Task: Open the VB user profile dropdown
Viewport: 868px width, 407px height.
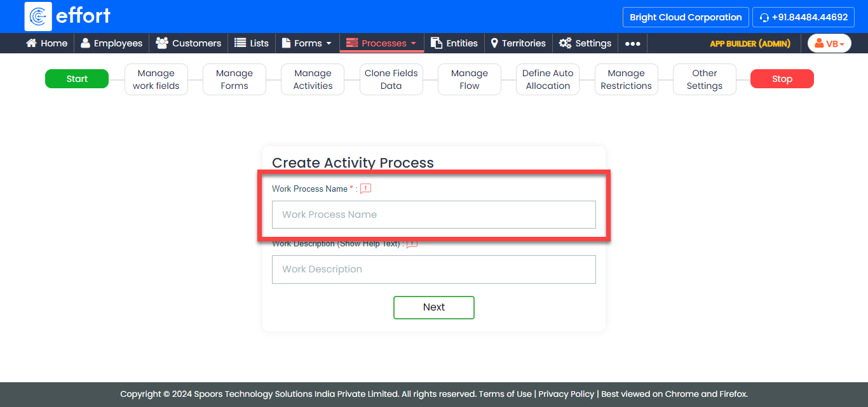Action: pos(829,43)
